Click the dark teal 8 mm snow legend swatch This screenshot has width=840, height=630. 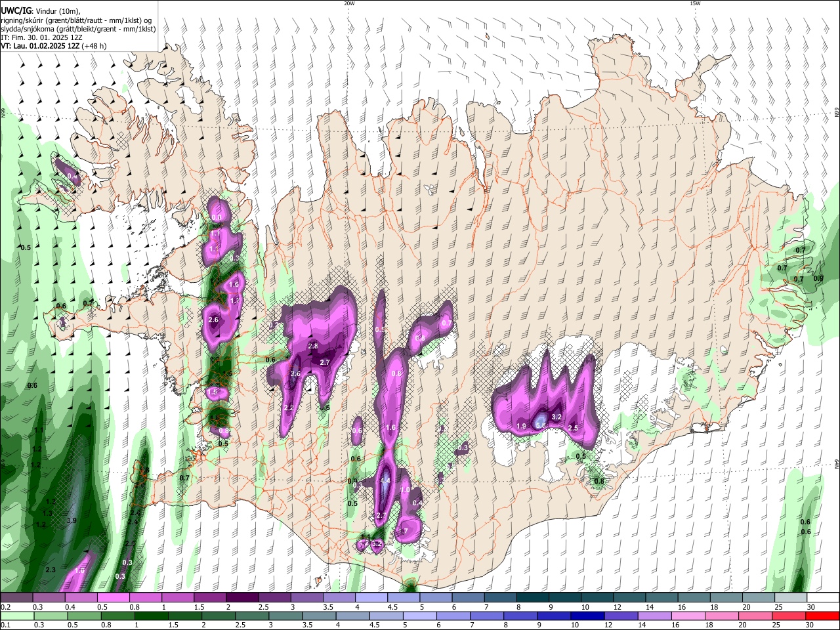coord(533,597)
